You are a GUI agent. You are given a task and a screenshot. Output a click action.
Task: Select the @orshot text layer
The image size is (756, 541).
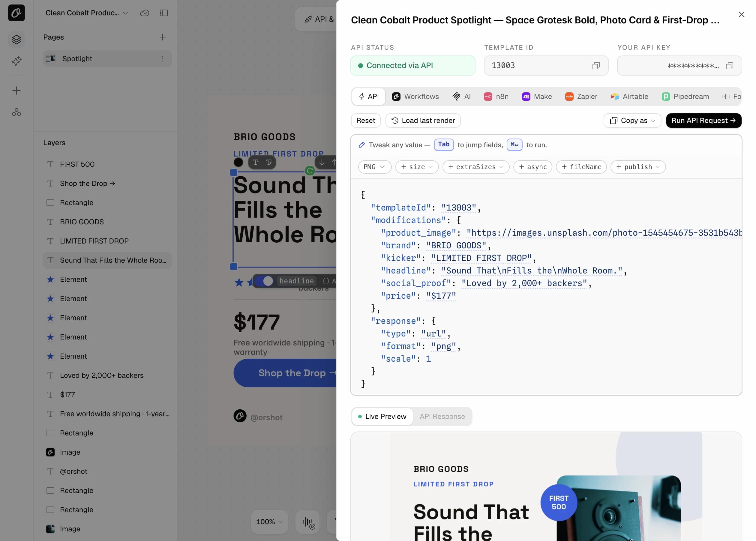click(x=107, y=471)
